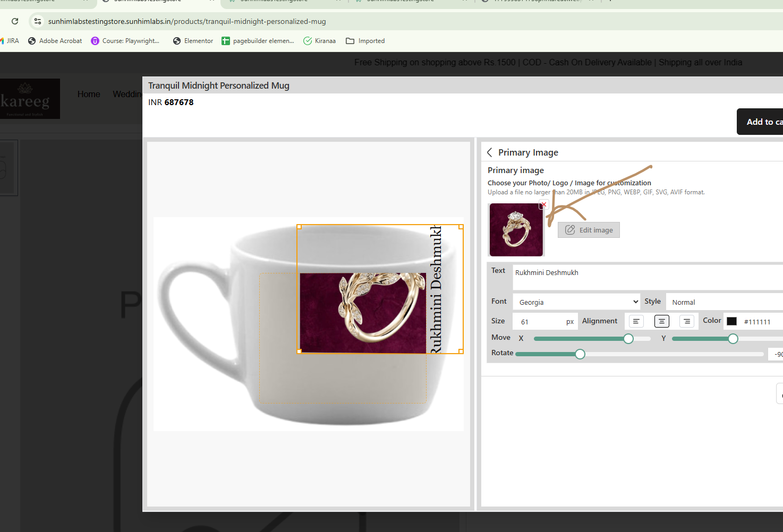Select the rotated Rukhmini Deshmukh text on the mug
The height and width of the screenshot is (532, 783).
click(436, 289)
